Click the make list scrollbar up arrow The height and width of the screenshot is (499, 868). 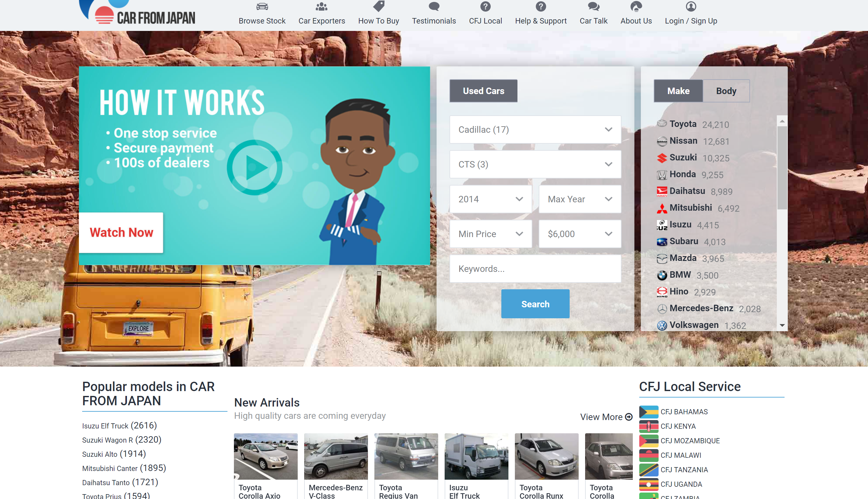pyautogui.click(x=782, y=121)
